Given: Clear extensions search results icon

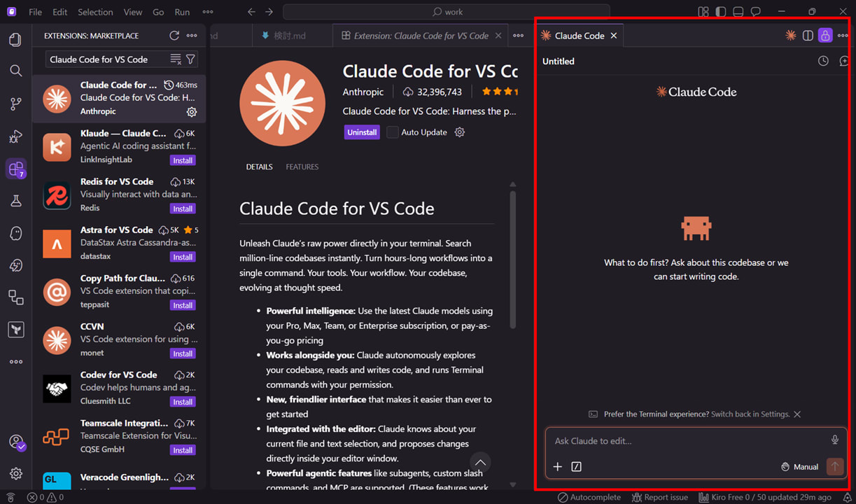Looking at the screenshot, I should click(176, 59).
